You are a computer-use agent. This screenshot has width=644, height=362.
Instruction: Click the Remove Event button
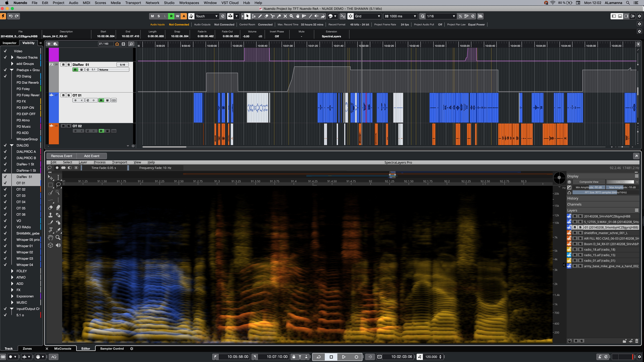tap(62, 156)
